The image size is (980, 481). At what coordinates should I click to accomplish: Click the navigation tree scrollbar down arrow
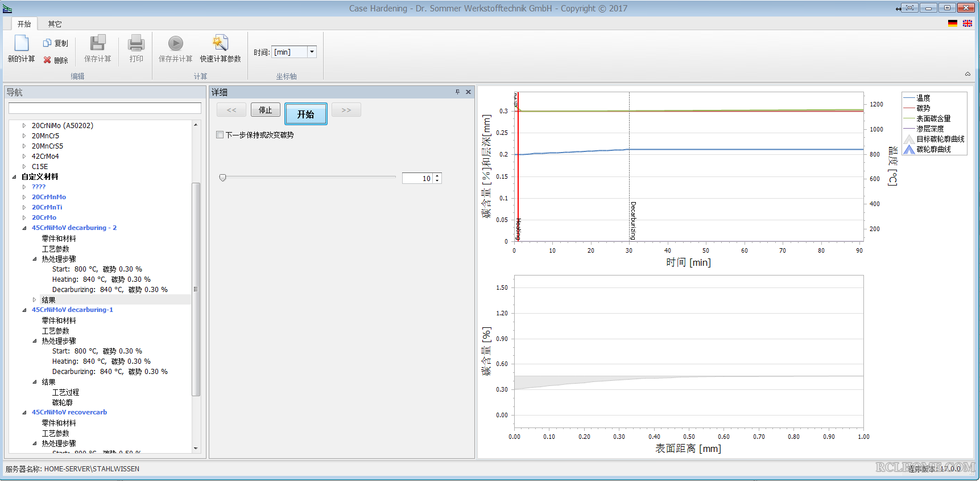pyautogui.click(x=196, y=448)
